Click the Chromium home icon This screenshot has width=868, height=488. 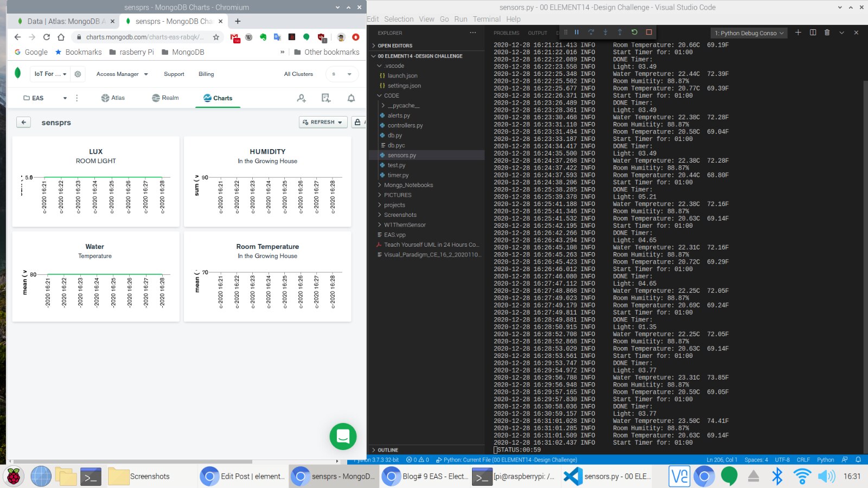click(61, 37)
